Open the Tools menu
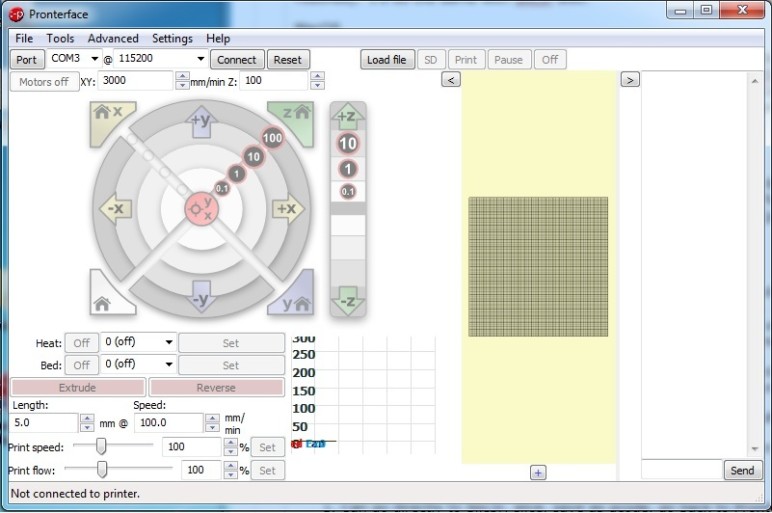 pos(60,38)
